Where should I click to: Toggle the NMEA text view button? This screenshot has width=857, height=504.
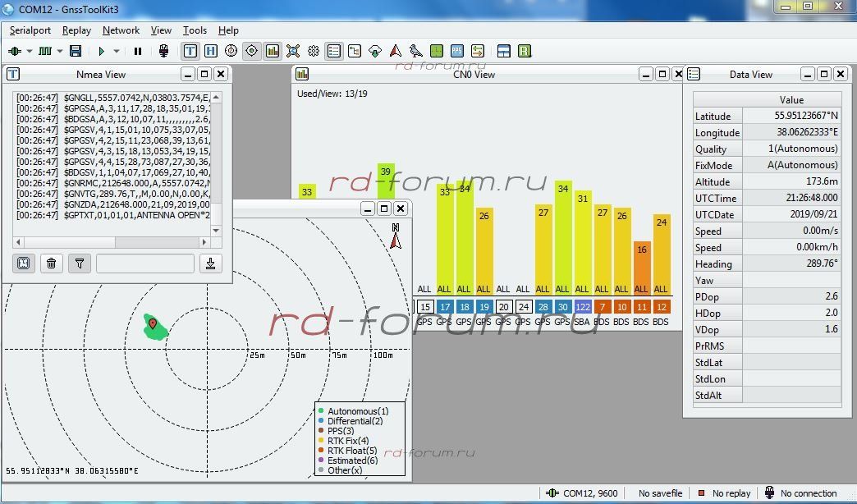click(190, 51)
